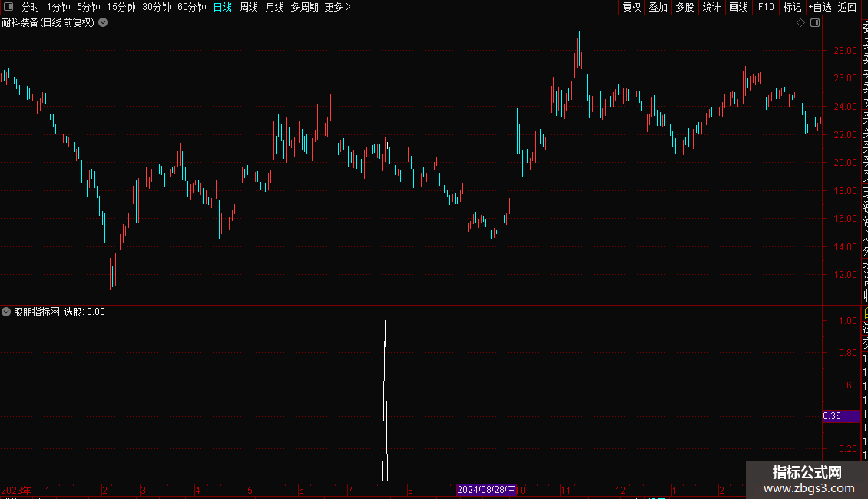The width and height of the screenshot is (868, 499).
Task: Expand dropdown beside 耐科装备 title
Action: 103,23
